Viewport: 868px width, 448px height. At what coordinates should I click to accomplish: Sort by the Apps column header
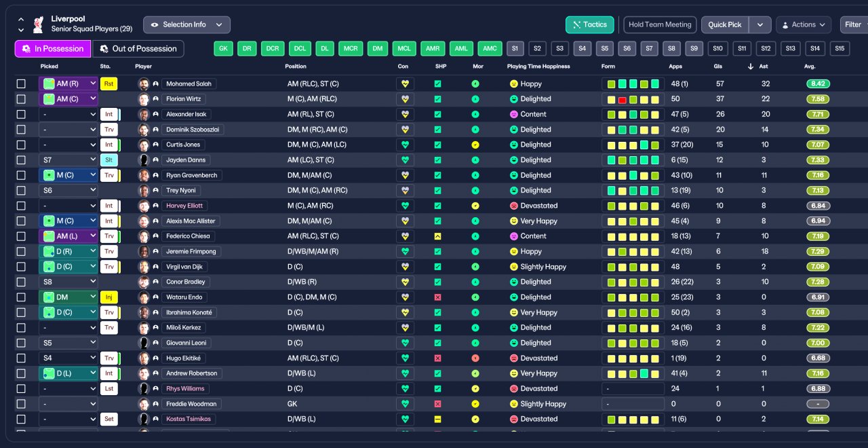[675, 67]
